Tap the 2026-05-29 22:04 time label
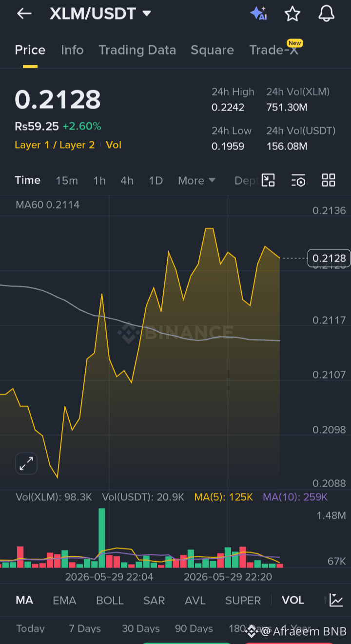This screenshot has width=351, height=644. (109, 577)
